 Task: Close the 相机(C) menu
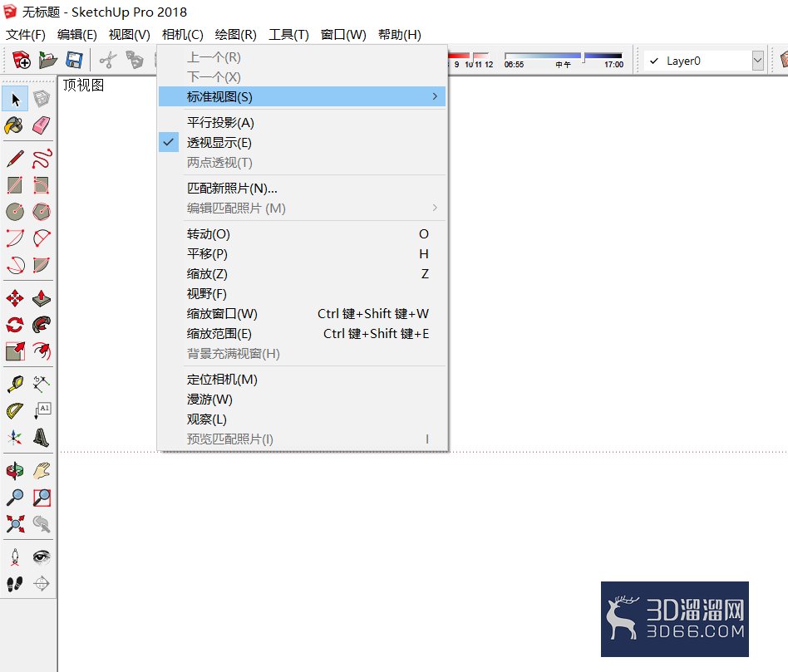click(x=182, y=35)
